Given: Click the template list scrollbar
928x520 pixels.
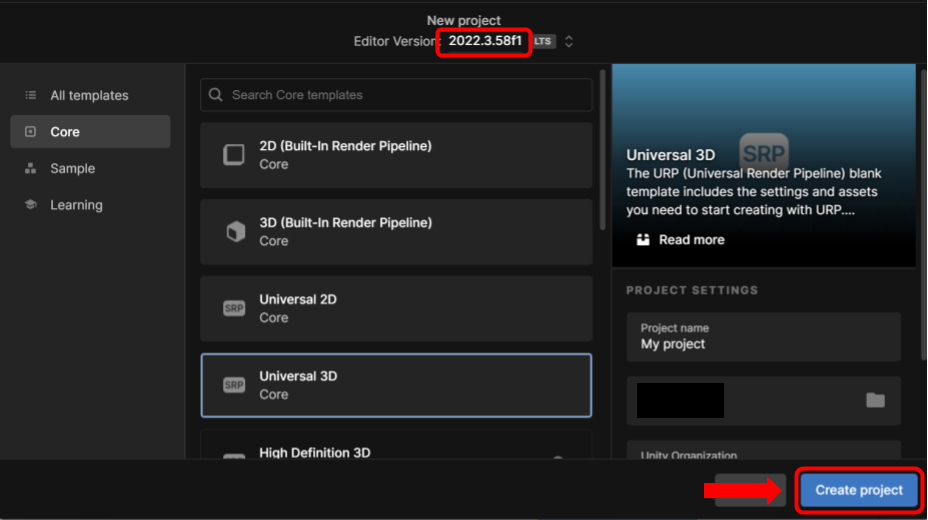Looking at the screenshot, I should tap(602, 150).
